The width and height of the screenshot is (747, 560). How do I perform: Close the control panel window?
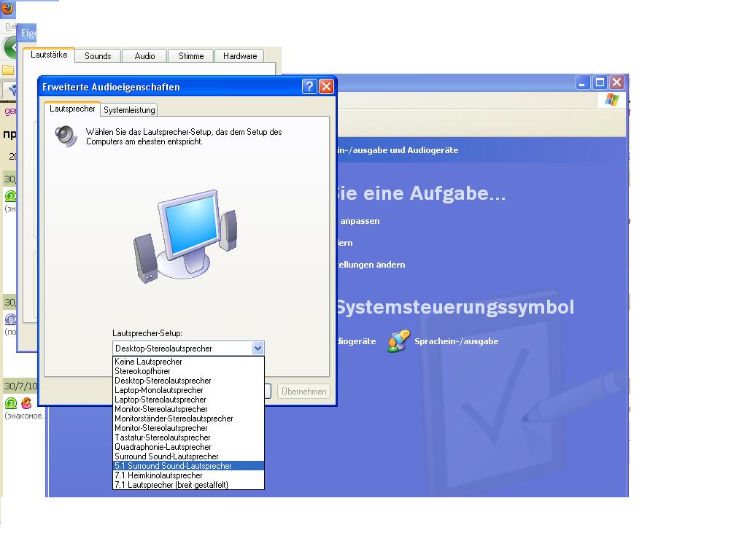coord(617,82)
